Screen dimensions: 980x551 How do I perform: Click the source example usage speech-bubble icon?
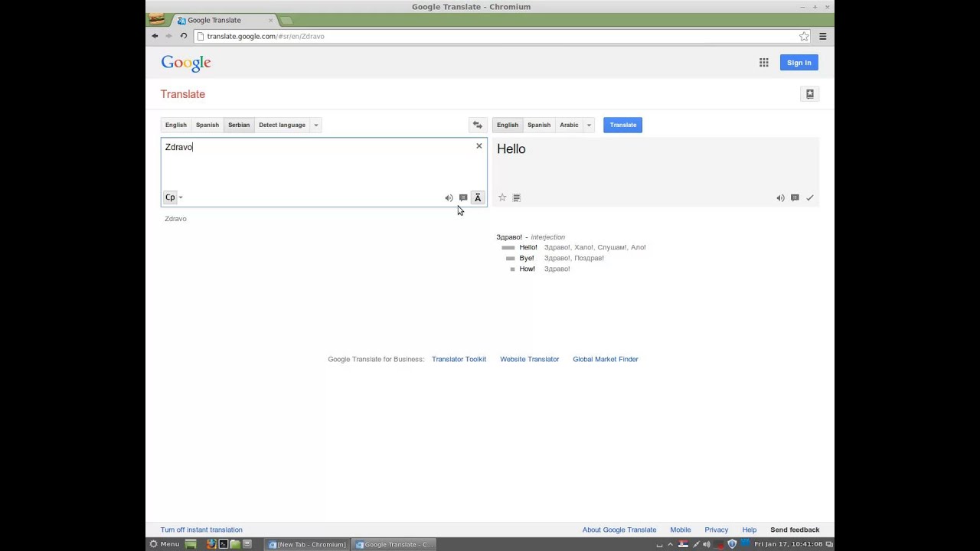[463, 197]
